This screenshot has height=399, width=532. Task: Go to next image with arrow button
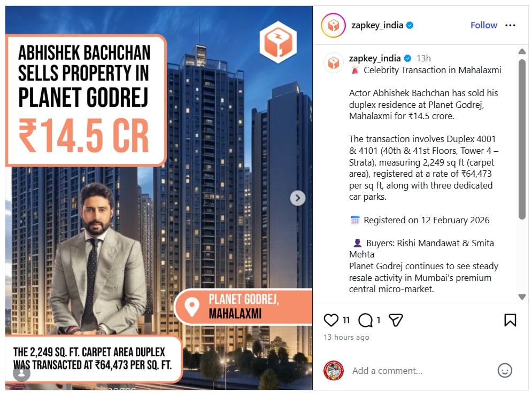[x=298, y=198]
